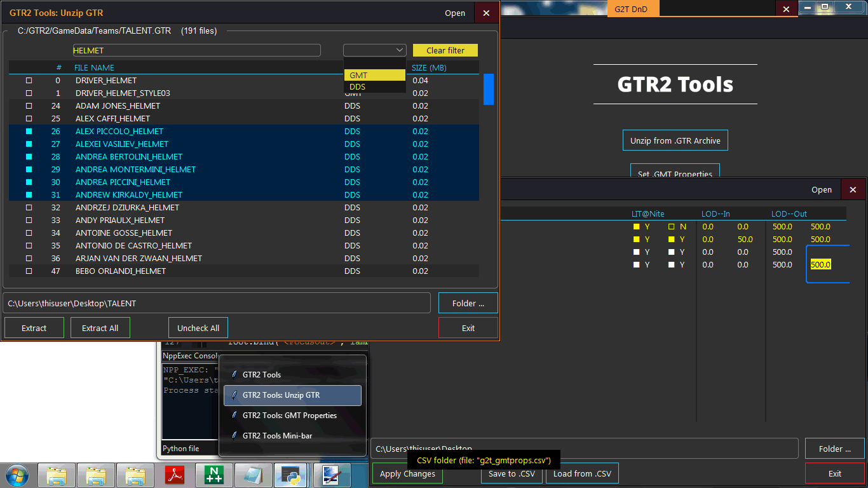The height and width of the screenshot is (488, 868).
Task: Open Notepad++ from the taskbar
Action: click(x=214, y=475)
